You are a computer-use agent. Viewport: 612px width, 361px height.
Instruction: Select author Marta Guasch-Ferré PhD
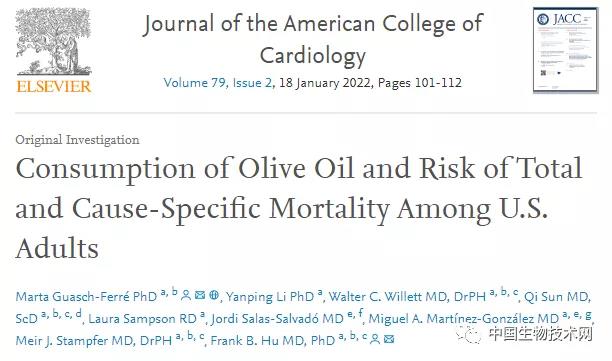point(86,297)
